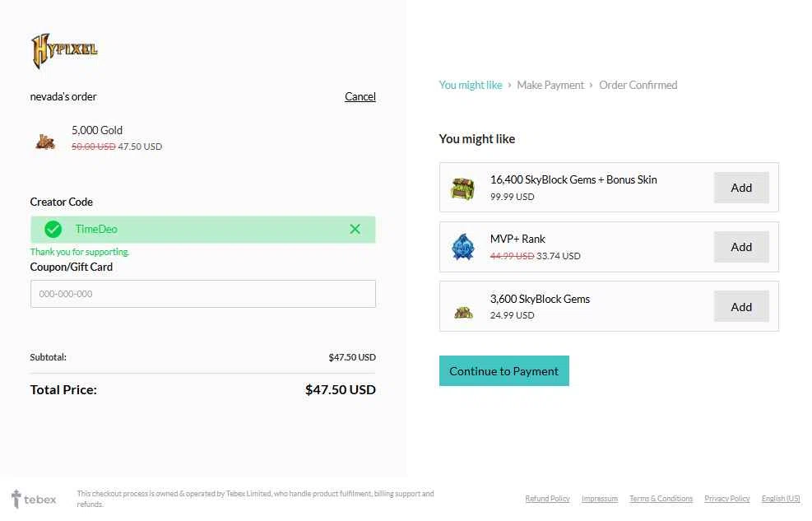Click the 16,400 SkyBlock Gems chest icon
Image resolution: width=812 pixels, height=521 pixels.
[463, 188]
